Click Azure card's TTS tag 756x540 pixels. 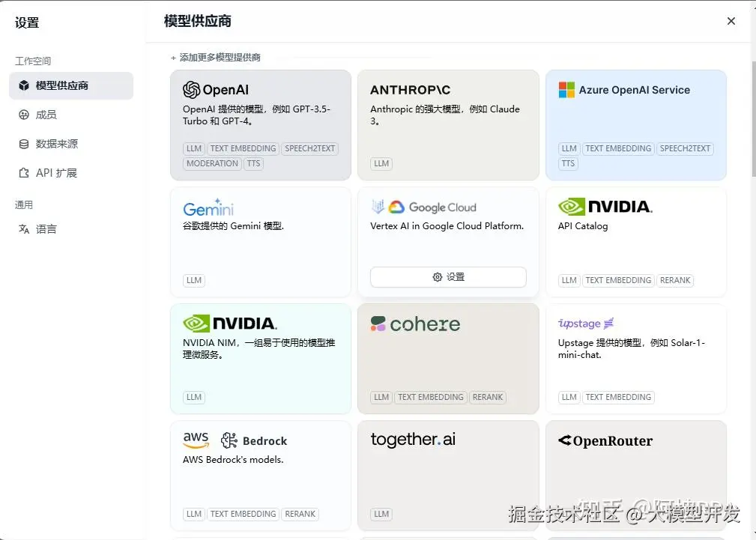click(x=568, y=163)
